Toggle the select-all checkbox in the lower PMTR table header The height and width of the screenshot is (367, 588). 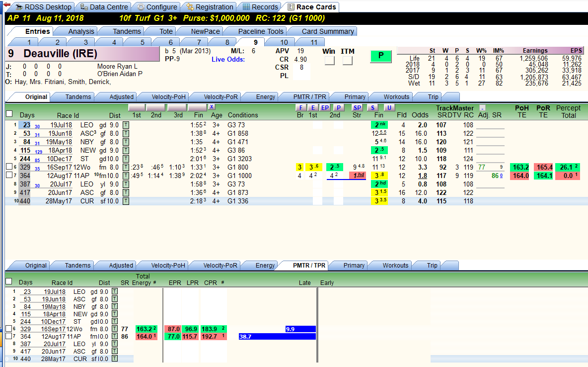tap(9, 281)
